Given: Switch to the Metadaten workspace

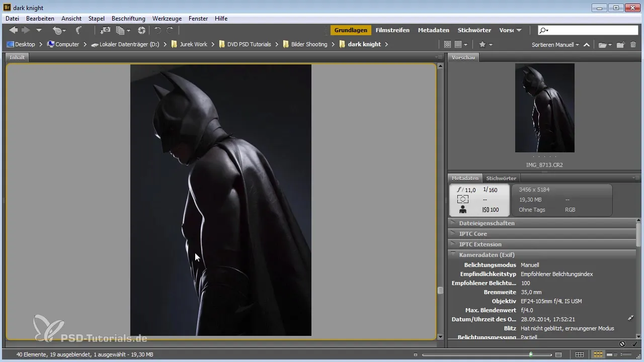Looking at the screenshot, I should pos(433,30).
